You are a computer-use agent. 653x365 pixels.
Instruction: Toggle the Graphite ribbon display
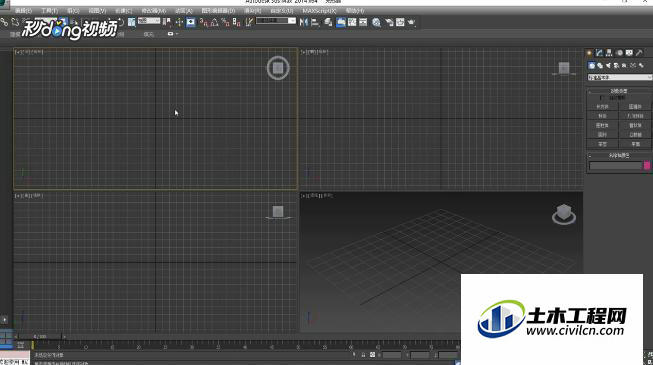coord(341,22)
